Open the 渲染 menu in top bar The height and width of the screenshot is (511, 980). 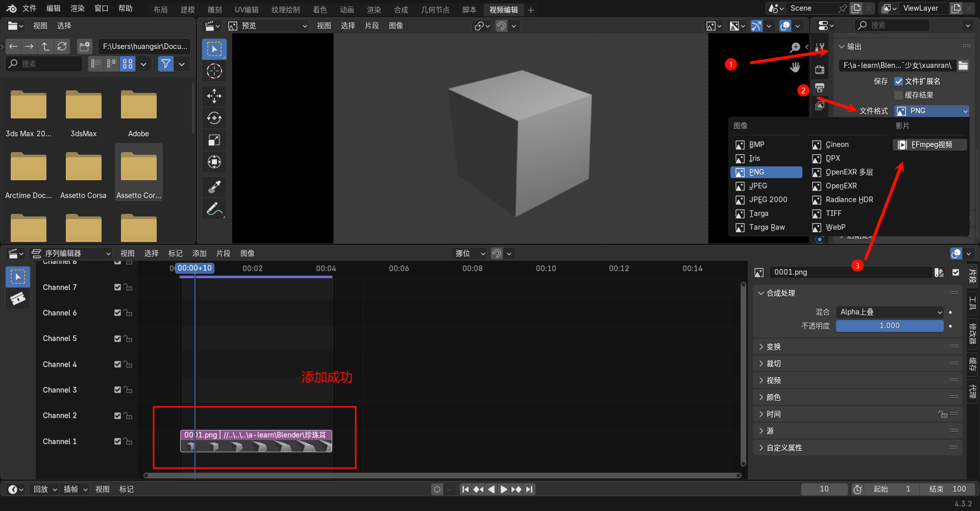point(78,8)
